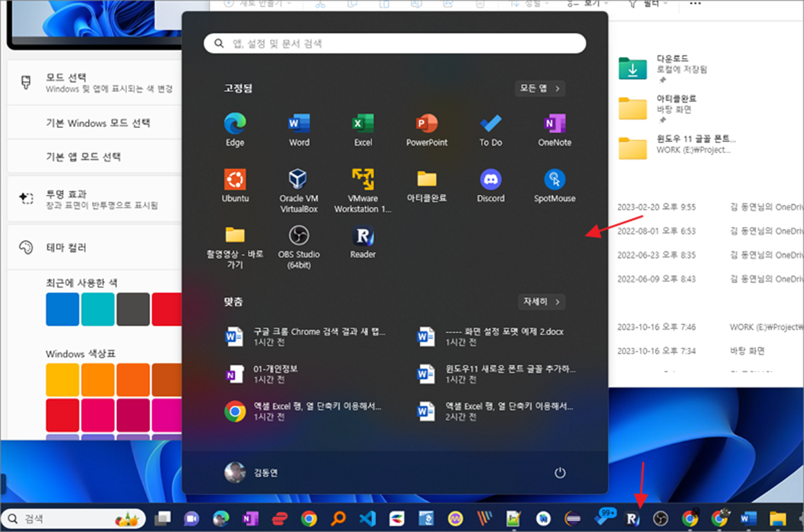Open the SpotMouse pinned app
This screenshot has height=532, width=804.
(x=554, y=185)
